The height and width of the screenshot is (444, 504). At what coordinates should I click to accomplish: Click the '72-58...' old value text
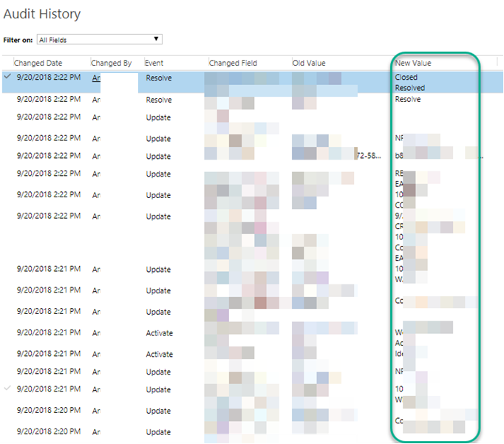coord(369,156)
